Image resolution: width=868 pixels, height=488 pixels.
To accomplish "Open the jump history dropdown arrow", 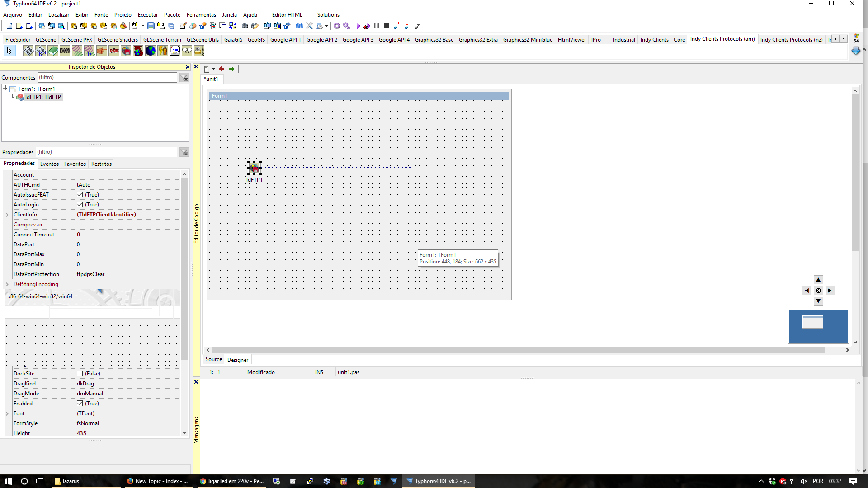I will pyautogui.click(x=213, y=69).
